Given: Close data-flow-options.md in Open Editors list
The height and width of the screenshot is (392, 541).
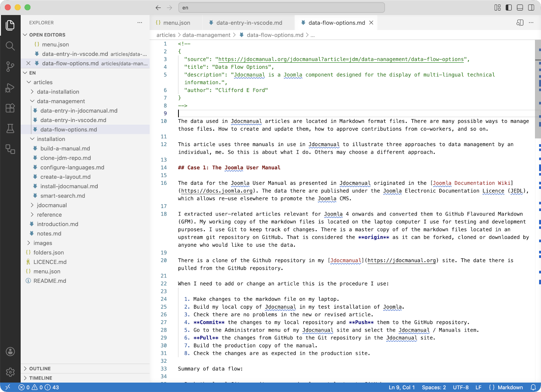Looking at the screenshot, I should coord(29,63).
